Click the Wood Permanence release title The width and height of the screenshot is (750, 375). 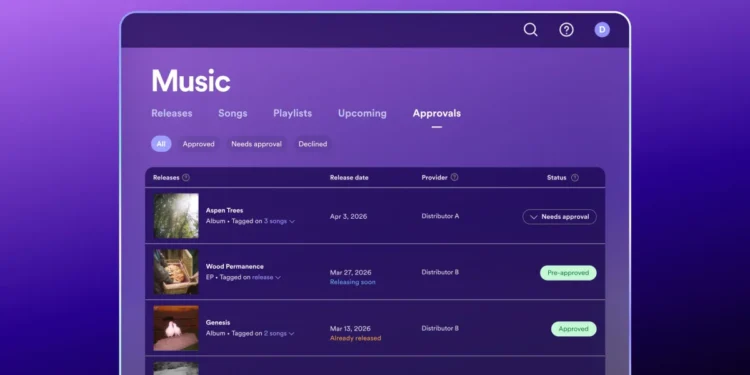click(234, 266)
